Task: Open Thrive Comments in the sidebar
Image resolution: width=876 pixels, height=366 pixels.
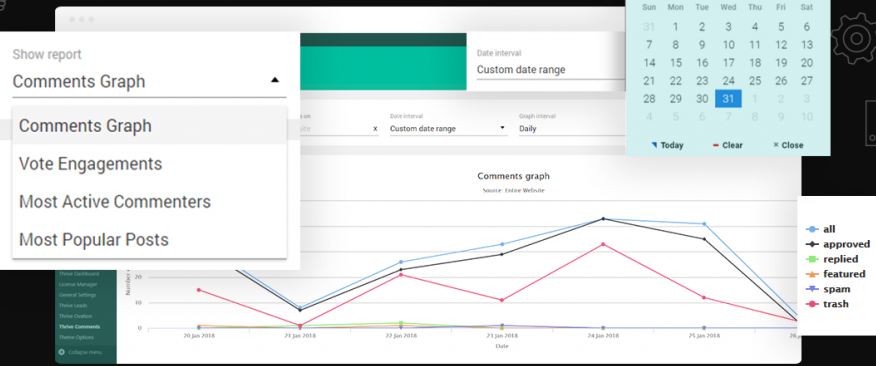Action: click(x=79, y=327)
